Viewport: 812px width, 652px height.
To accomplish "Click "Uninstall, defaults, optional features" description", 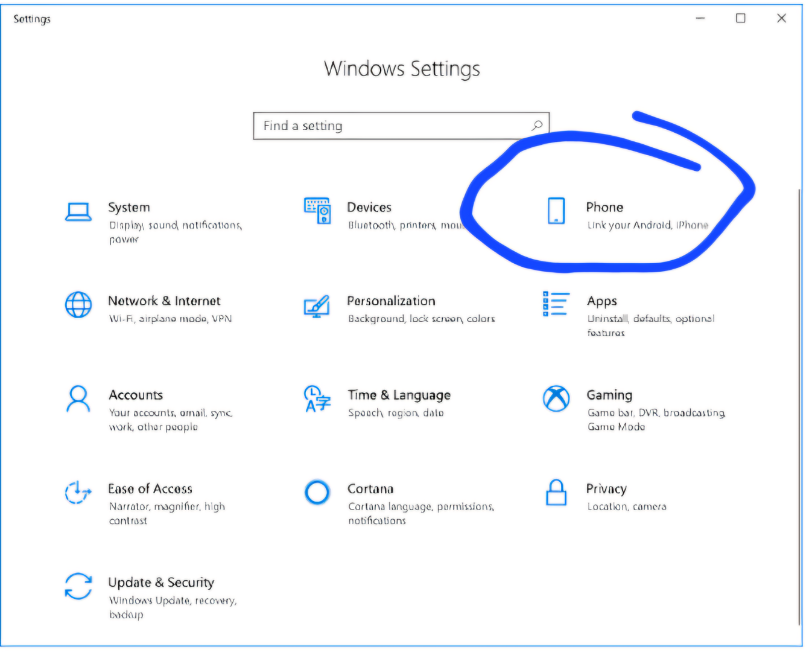I will pos(651,325).
